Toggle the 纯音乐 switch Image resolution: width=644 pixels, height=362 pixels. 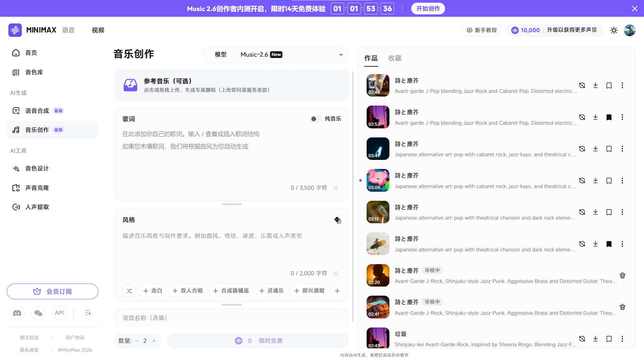tap(316, 119)
